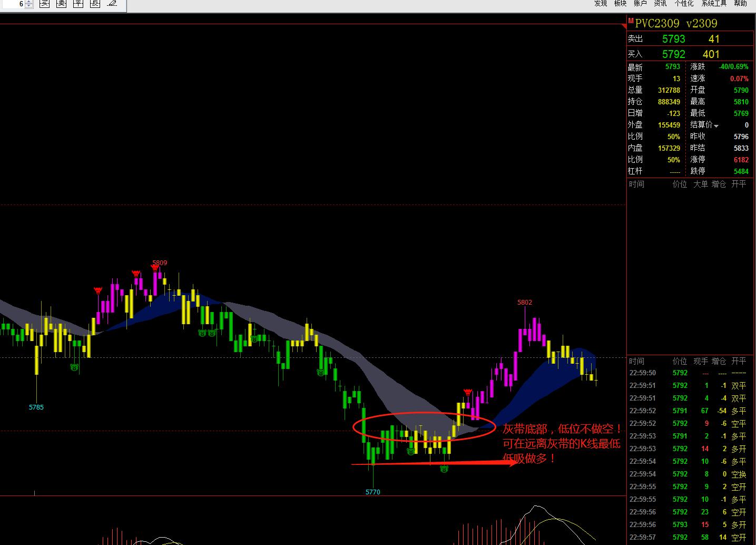Increase the quantity with stepper up arrow
The height and width of the screenshot is (545, 756).
(29, 2)
